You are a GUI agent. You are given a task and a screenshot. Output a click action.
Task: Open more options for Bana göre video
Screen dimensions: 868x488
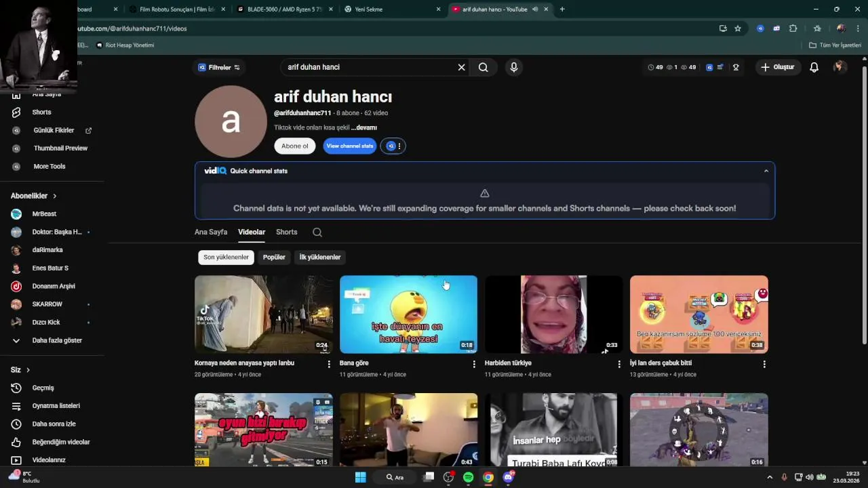(x=474, y=364)
